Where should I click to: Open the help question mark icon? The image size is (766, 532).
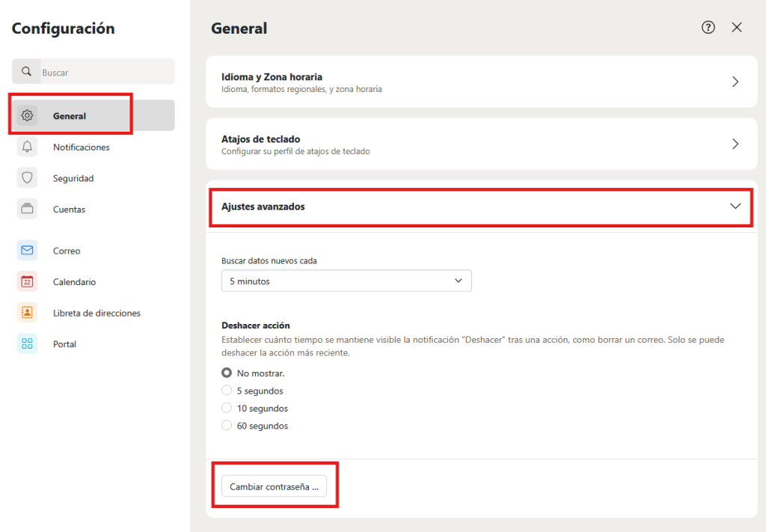708,28
